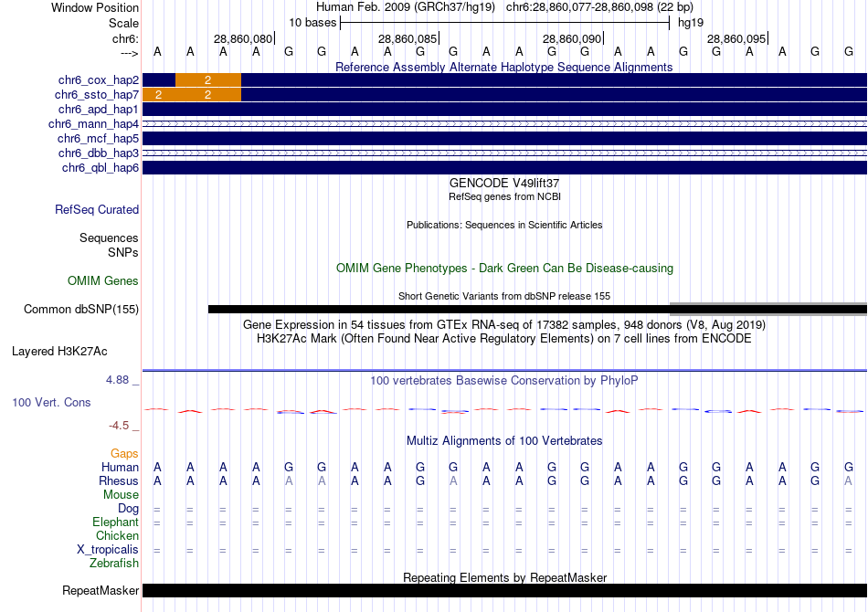The image size is (868, 612).
Task: Click the 10 bases scale bar label
Action: point(312,23)
